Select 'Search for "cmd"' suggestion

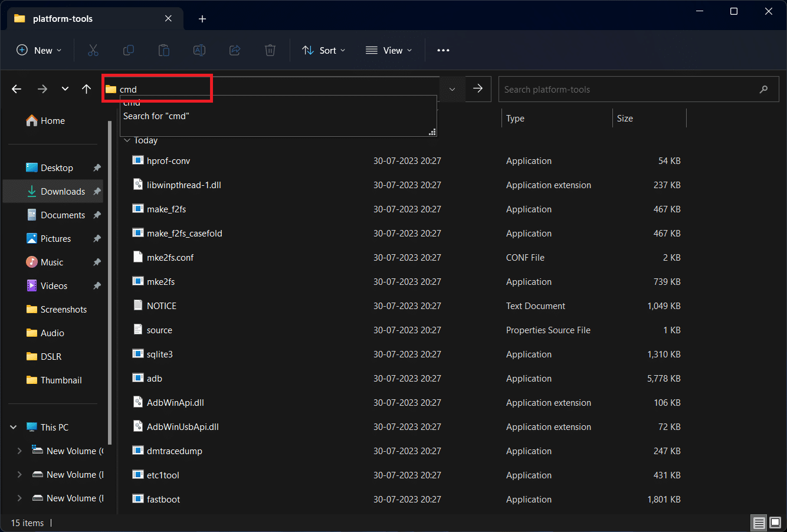(156, 116)
